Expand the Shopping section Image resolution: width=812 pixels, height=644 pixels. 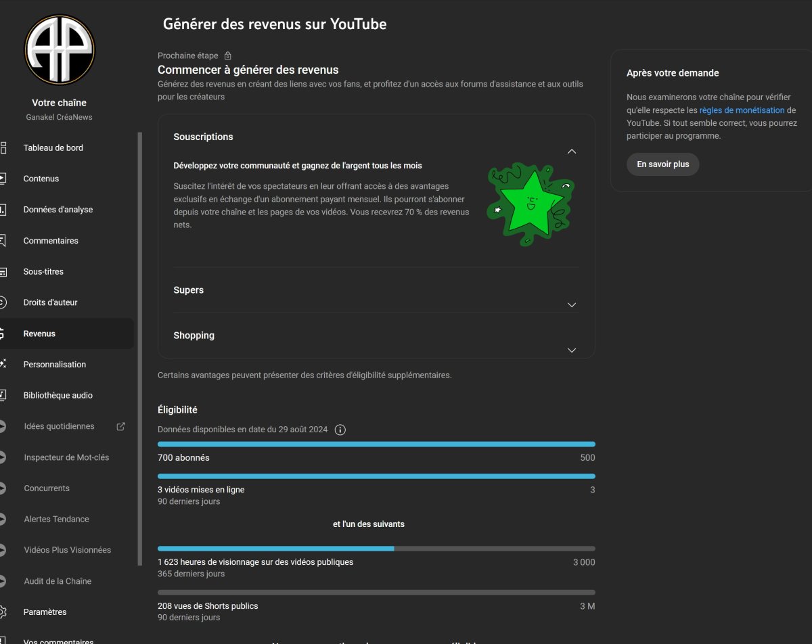[x=572, y=350]
